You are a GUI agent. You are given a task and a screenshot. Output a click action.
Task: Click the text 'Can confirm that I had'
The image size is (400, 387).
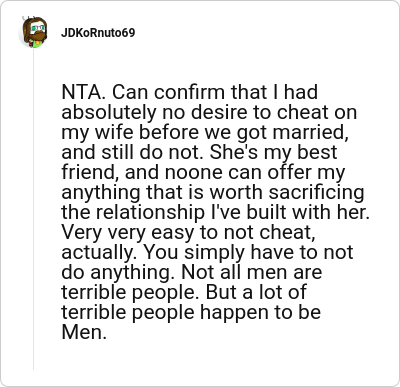tap(215, 92)
